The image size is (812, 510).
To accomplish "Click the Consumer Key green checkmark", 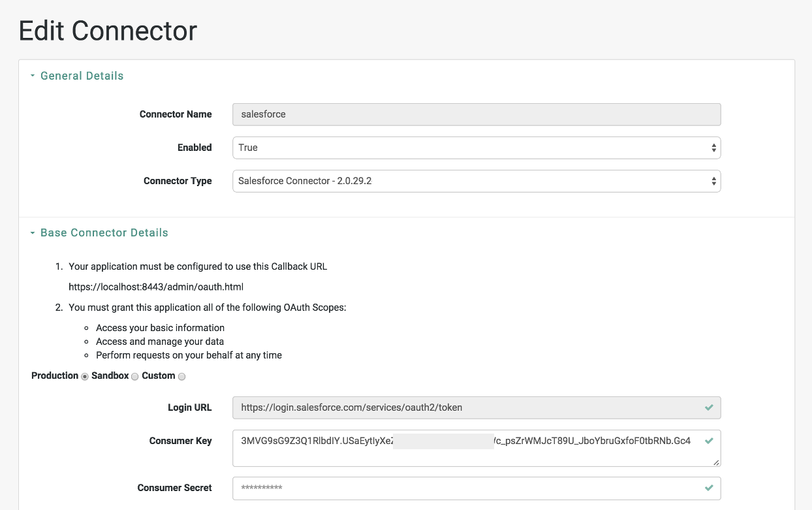I will point(709,441).
